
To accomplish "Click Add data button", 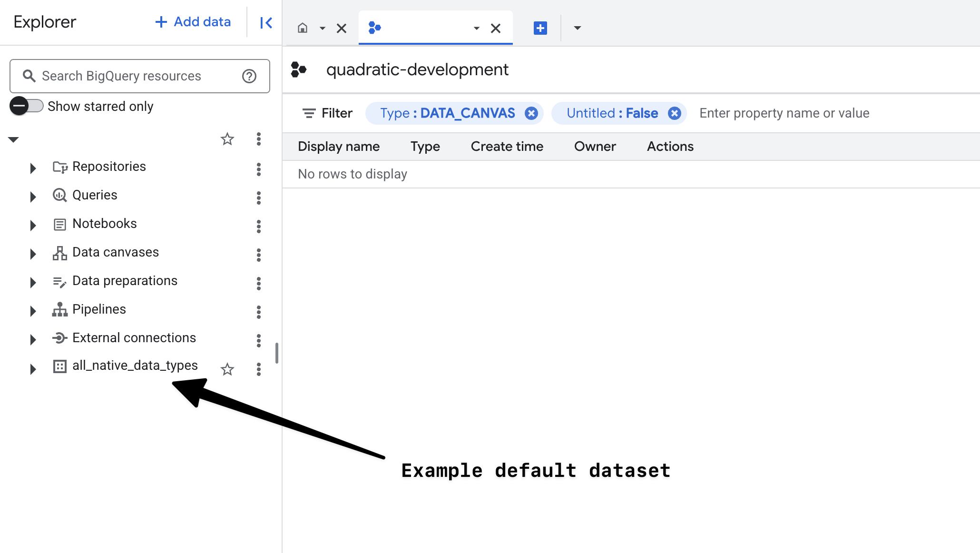I will (x=193, y=22).
